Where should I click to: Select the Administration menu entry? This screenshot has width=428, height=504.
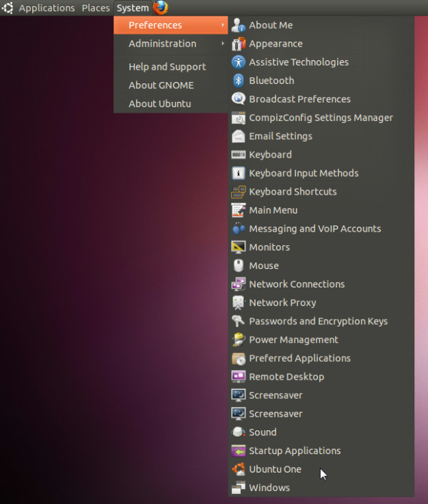point(171,44)
